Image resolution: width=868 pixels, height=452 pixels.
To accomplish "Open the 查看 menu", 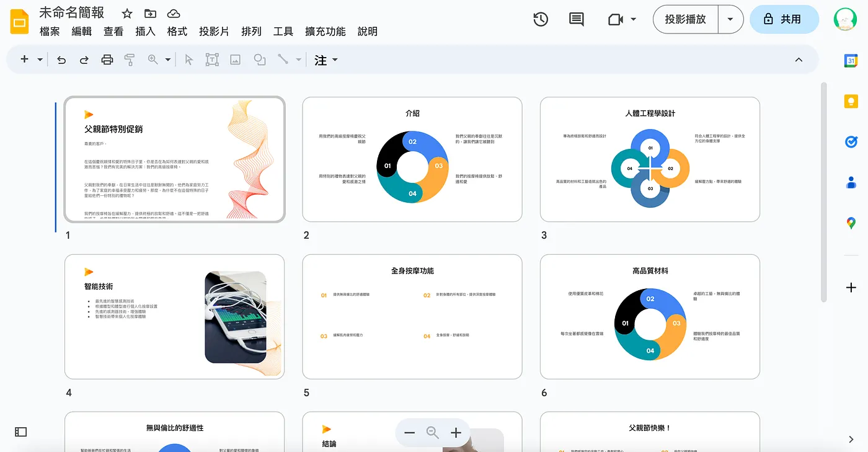I will click(x=113, y=32).
